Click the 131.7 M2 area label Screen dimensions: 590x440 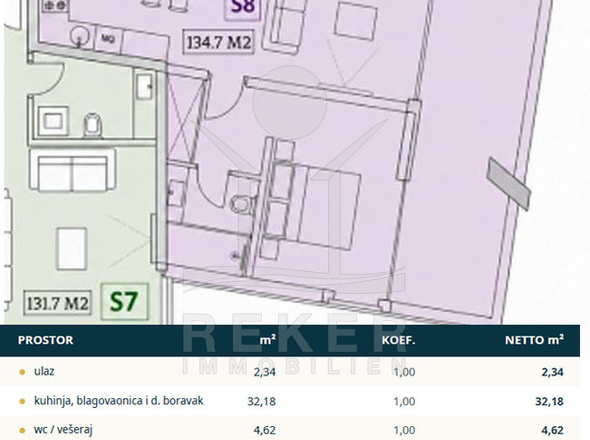58,303
